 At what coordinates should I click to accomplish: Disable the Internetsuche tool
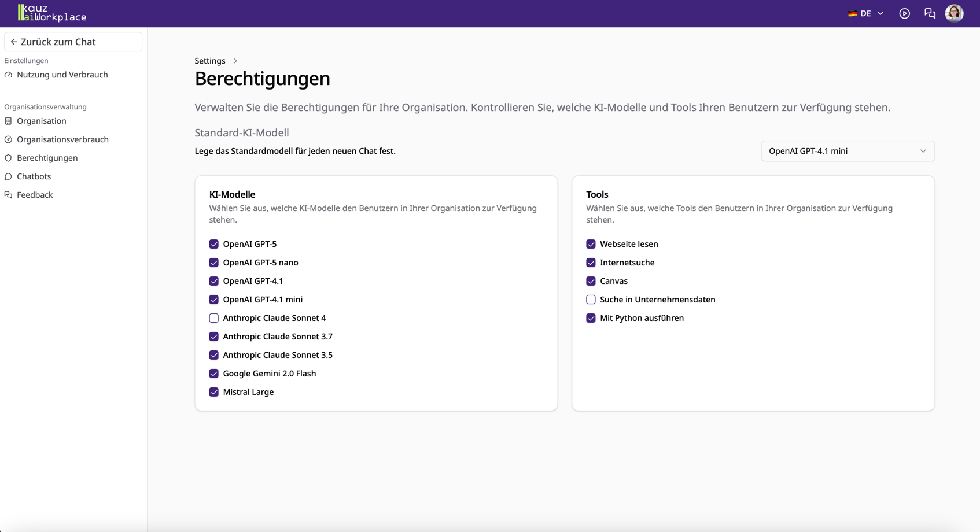[591, 263]
